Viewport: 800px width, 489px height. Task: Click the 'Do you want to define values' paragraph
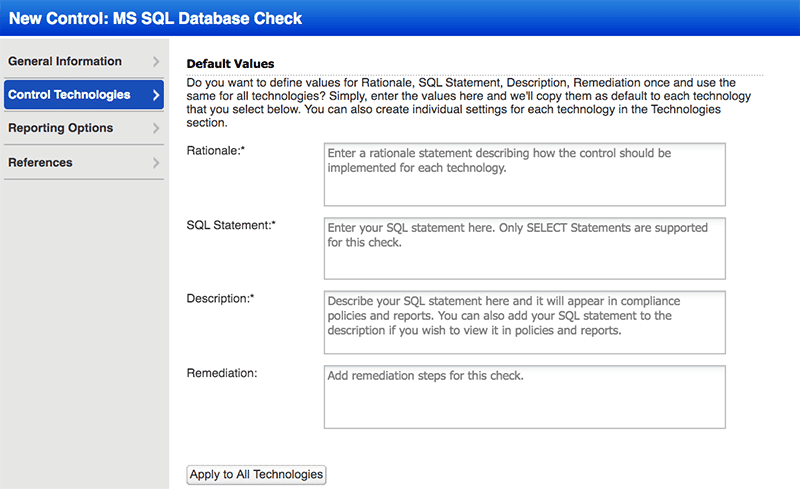pos(468,103)
